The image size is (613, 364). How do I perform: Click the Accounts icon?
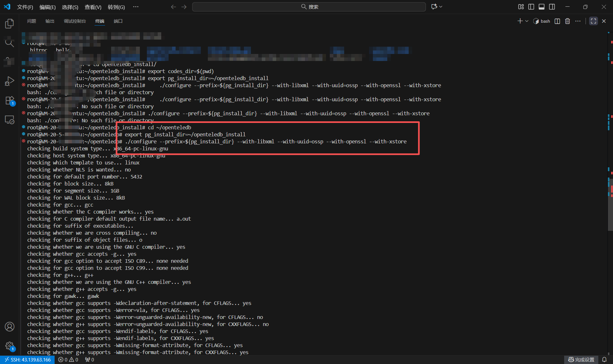10,327
